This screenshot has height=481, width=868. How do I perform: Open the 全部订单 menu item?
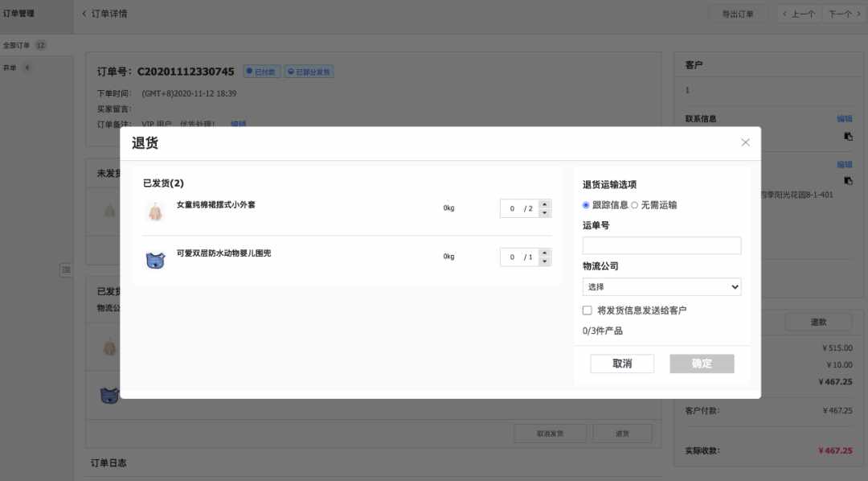pos(17,45)
